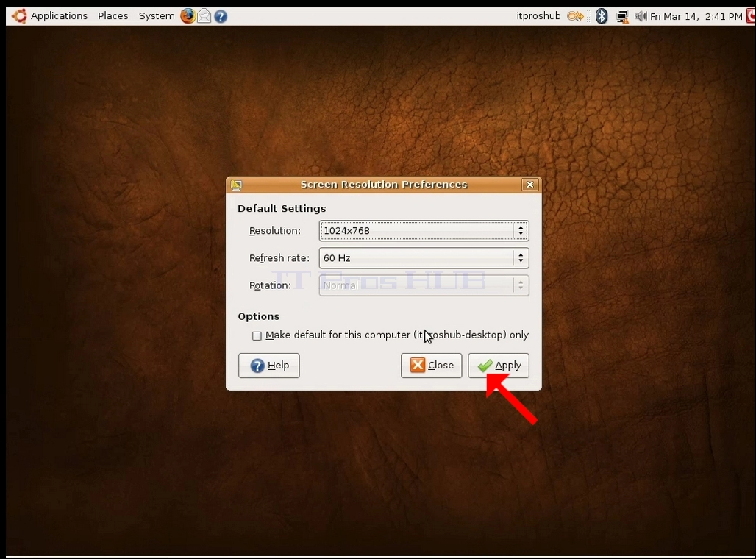756x559 pixels.
Task: Open the Applications menu
Action: pyautogui.click(x=59, y=16)
